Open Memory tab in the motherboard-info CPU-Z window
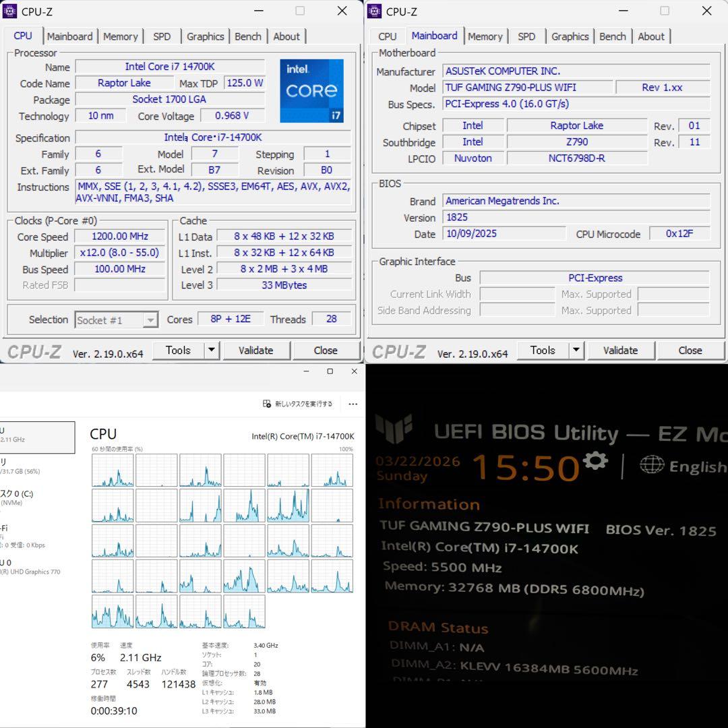Image resolution: width=728 pixels, height=728 pixels. tap(485, 36)
